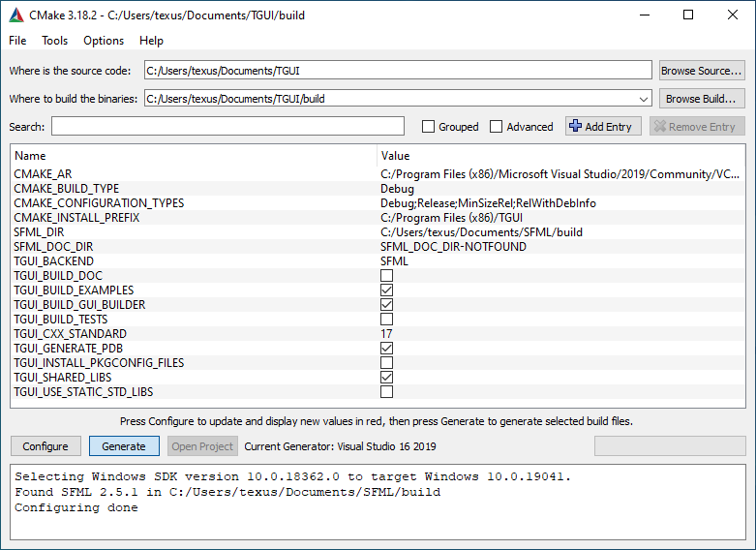The width and height of the screenshot is (756, 550).
Task: Click the value 17 for TGUI_CXX_STANDARD
Action: tap(386, 333)
